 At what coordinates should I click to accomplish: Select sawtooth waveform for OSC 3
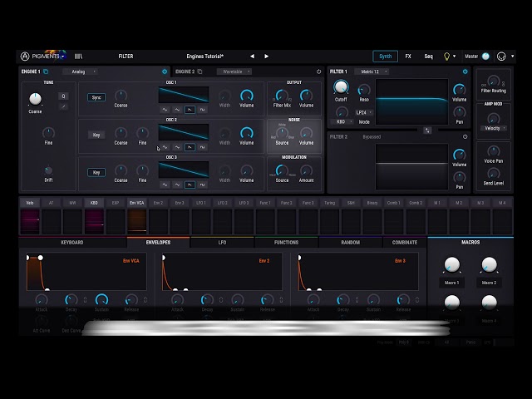tap(190, 185)
